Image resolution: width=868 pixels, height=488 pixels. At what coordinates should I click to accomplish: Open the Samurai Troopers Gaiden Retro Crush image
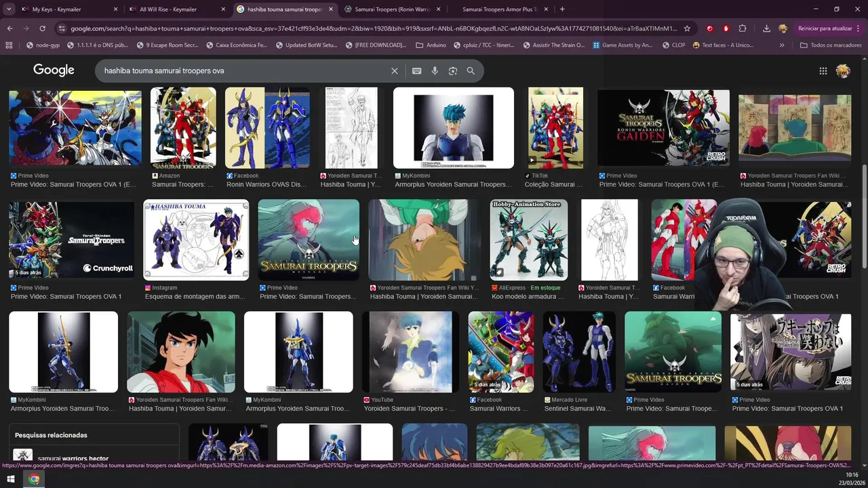tap(663, 128)
